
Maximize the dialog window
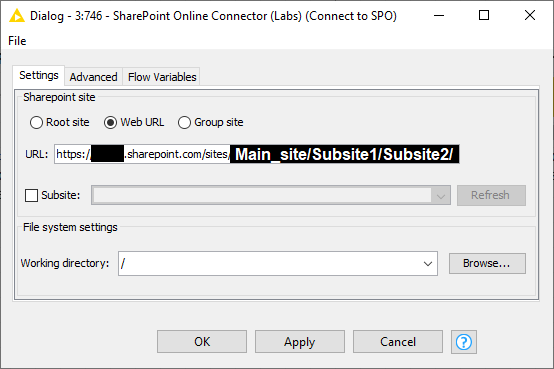tap(484, 16)
